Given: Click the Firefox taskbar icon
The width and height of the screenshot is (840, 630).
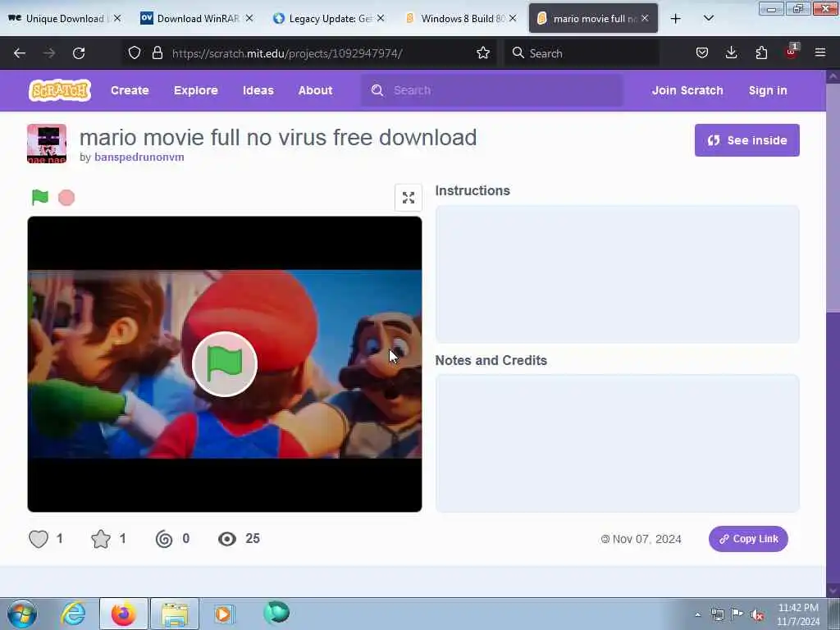Looking at the screenshot, I should pos(123,614).
